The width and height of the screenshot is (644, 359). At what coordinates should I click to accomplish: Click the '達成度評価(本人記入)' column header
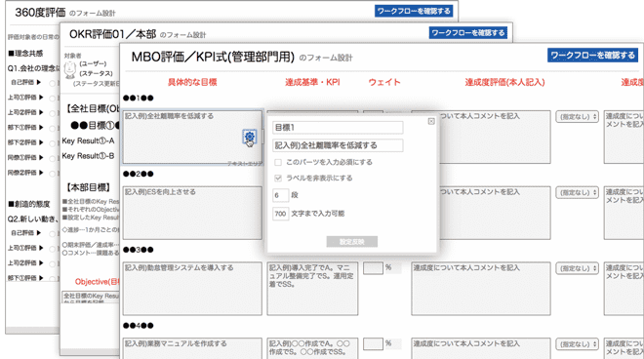tap(504, 82)
